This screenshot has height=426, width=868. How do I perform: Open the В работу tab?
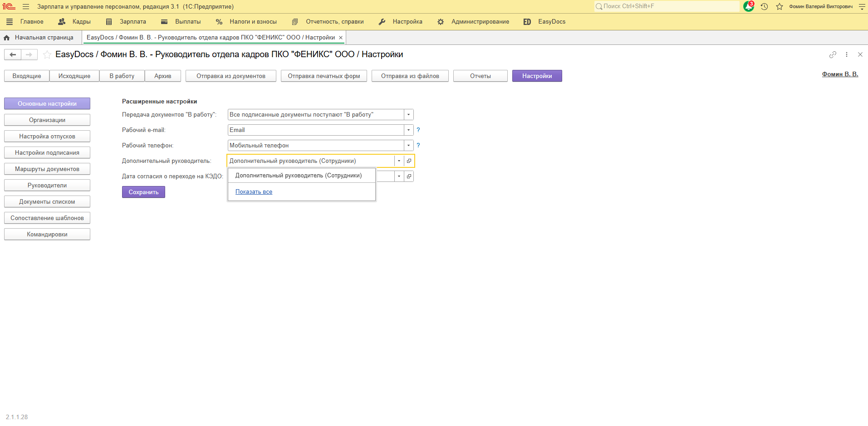[x=122, y=76]
